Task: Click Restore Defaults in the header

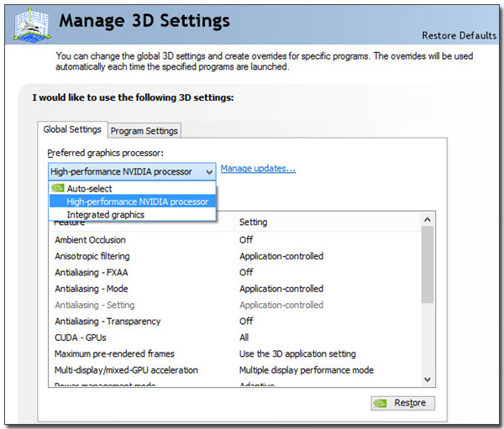Action: [459, 35]
